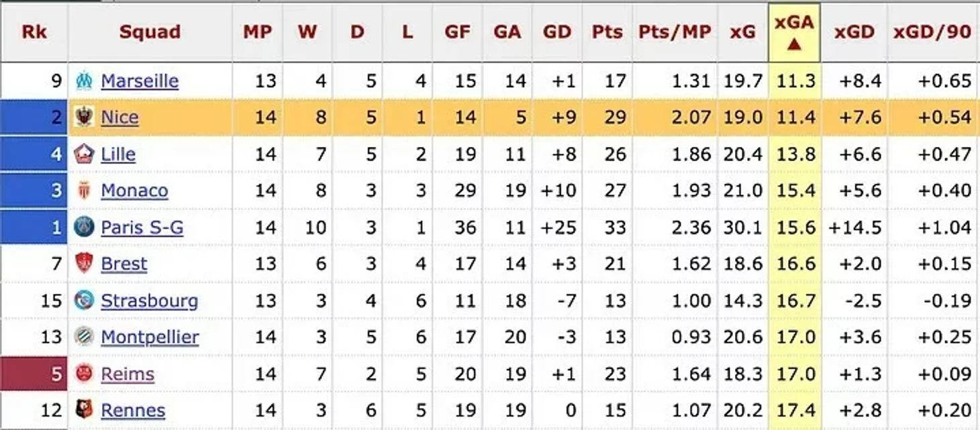The height and width of the screenshot is (430, 980).
Task: Click the Rennes club crest icon
Action: pos(84,410)
